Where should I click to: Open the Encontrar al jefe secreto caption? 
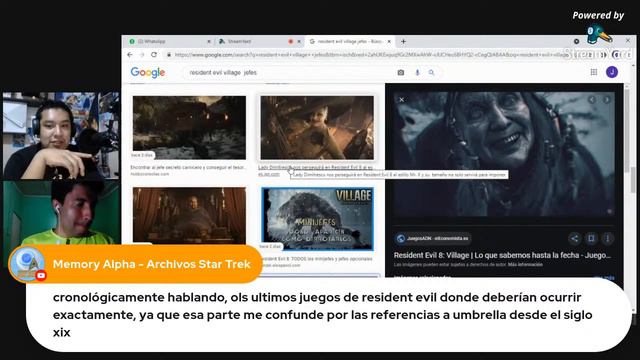click(188, 167)
